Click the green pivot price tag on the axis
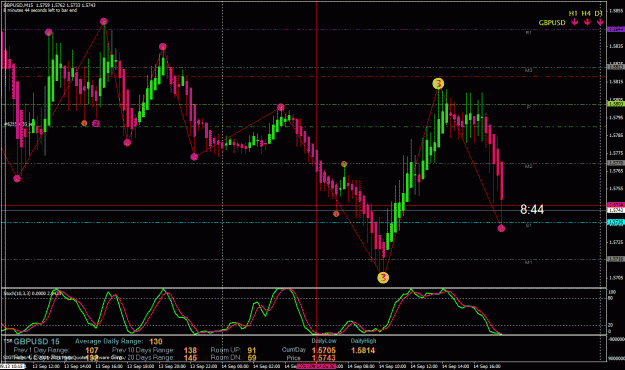The image size is (625, 370). (615, 104)
